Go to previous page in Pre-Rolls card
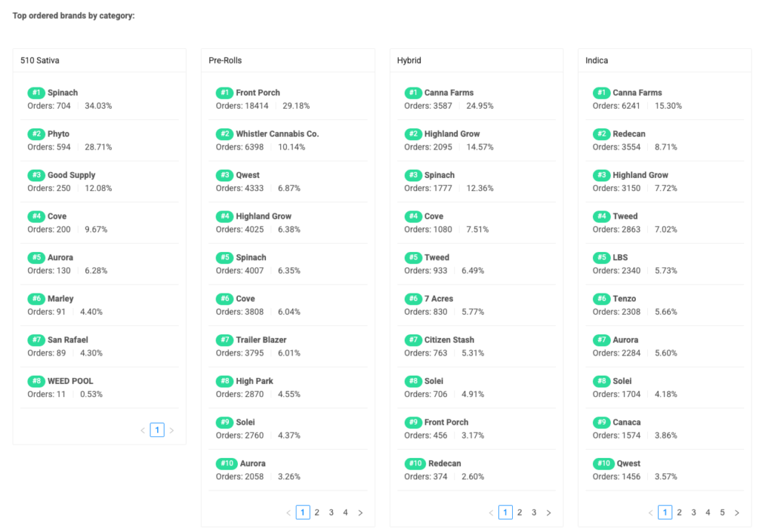The image size is (759, 532). coord(288,513)
